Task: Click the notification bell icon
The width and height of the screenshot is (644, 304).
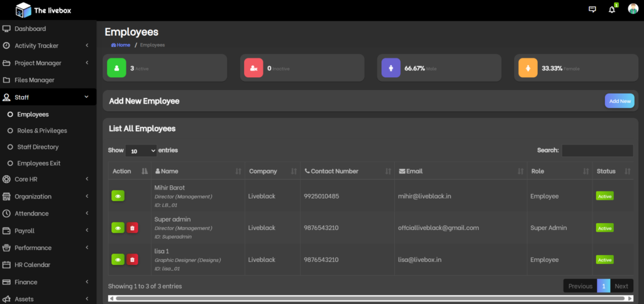Action: click(x=612, y=9)
